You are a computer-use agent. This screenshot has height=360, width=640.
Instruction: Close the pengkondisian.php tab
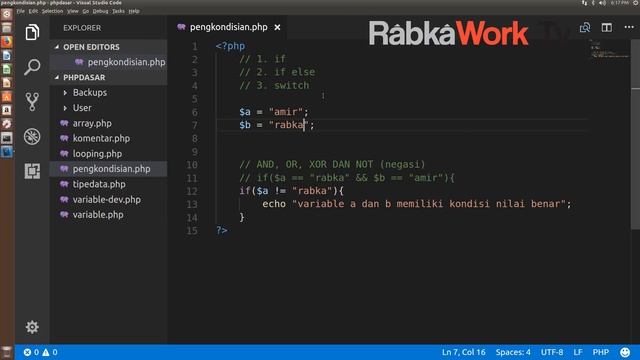pyautogui.click(x=278, y=27)
